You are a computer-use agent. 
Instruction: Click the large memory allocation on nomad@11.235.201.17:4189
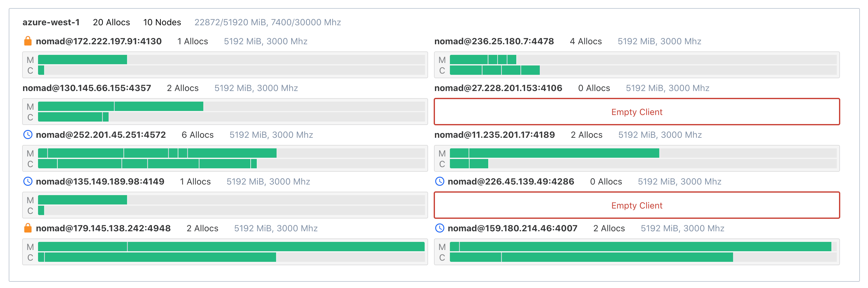pyautogui.click(x=564, y=153)
